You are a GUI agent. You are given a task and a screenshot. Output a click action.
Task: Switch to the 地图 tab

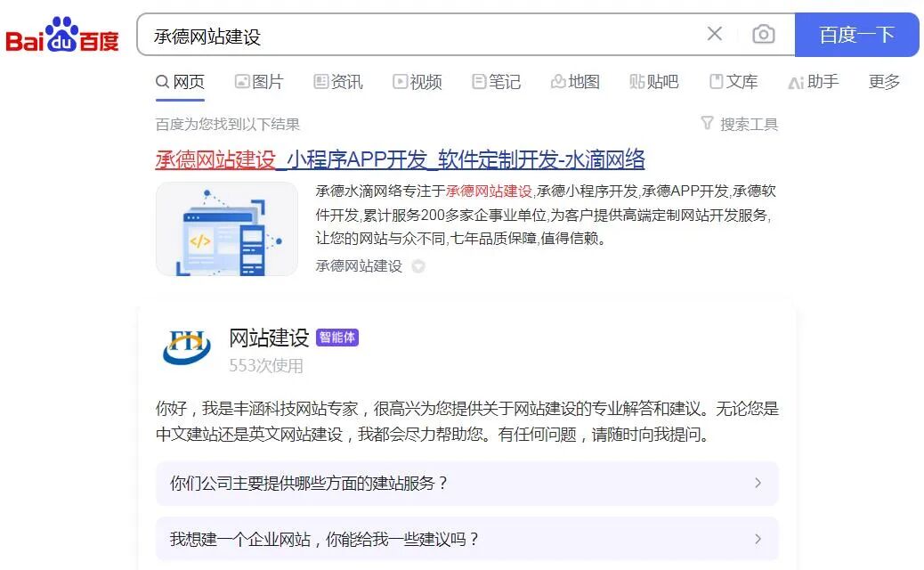575,82
